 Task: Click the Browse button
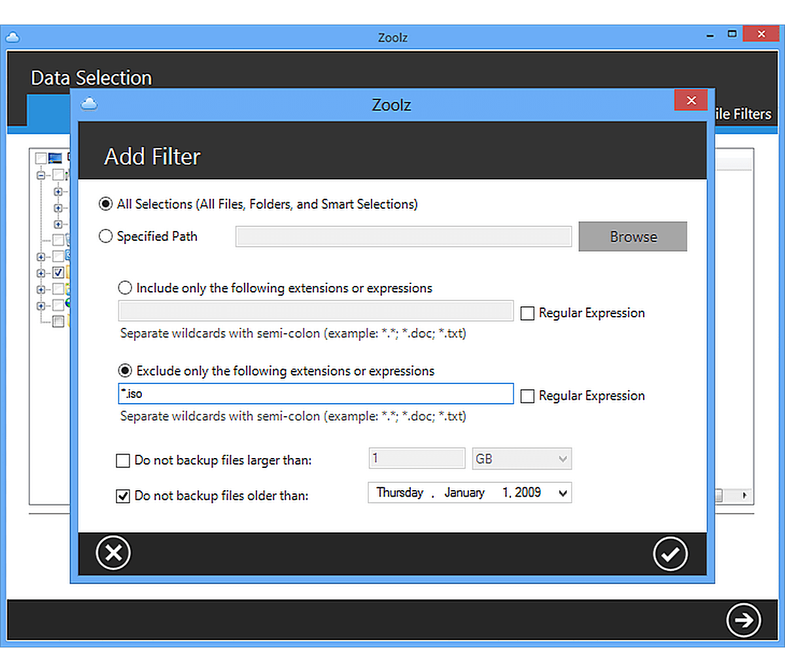(633, 236)
